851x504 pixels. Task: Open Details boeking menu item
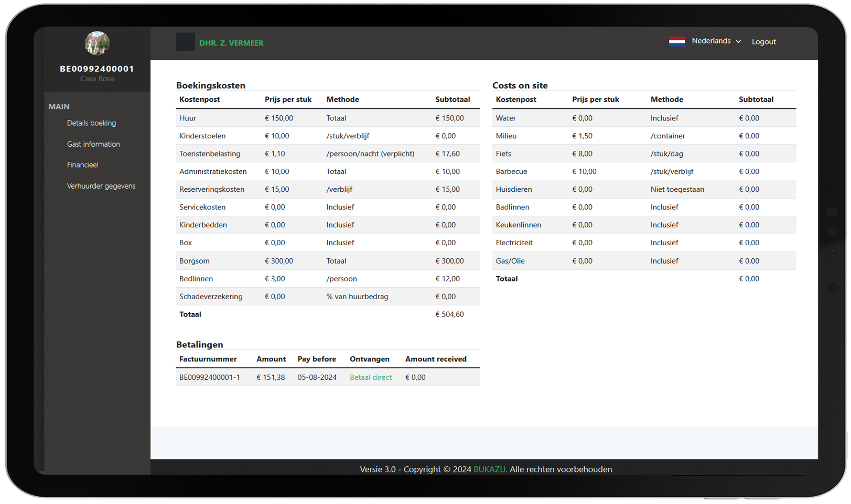click(x=91, y=123)
